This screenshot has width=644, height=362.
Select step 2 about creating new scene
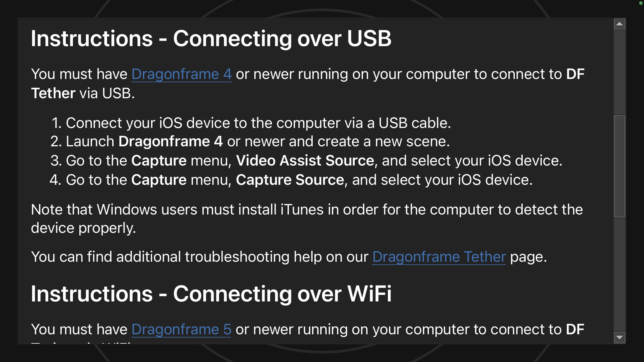(250, 141)
